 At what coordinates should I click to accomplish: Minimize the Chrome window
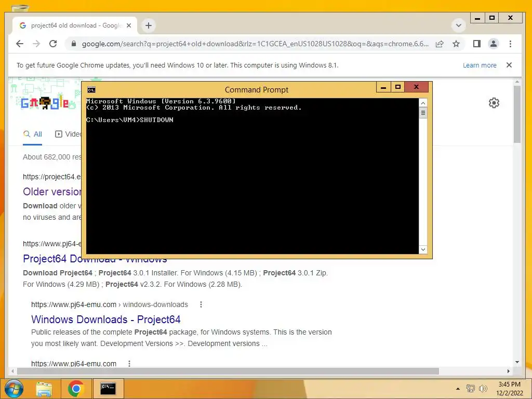pos(477,18)
